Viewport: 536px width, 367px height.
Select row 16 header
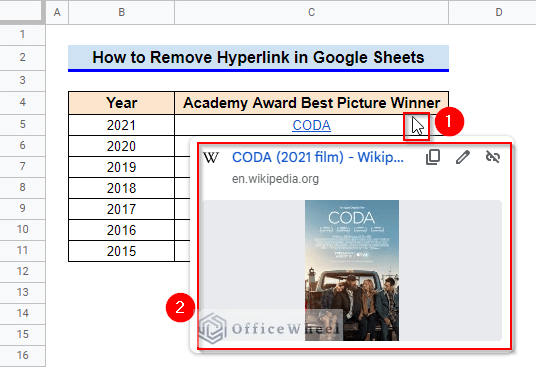pyautogui.click(x=22, y=355)
